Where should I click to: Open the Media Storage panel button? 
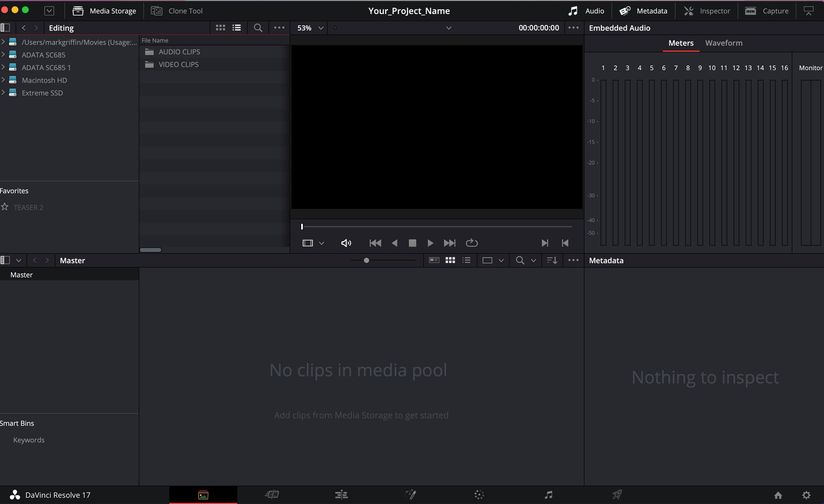(104, 11)
